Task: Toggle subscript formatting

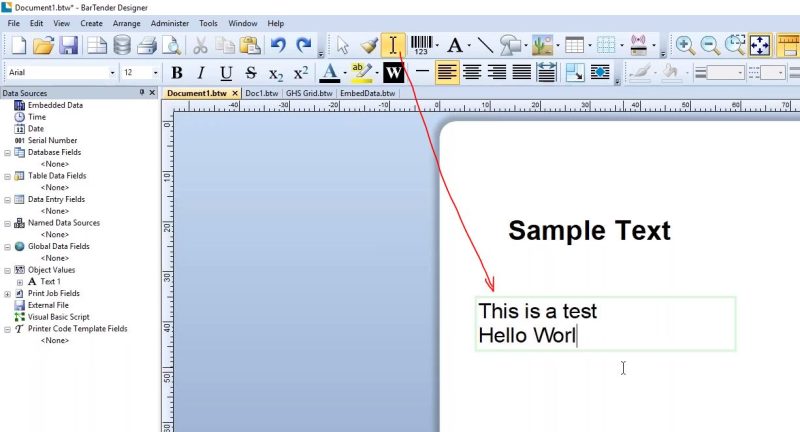Action: [276, 74]
